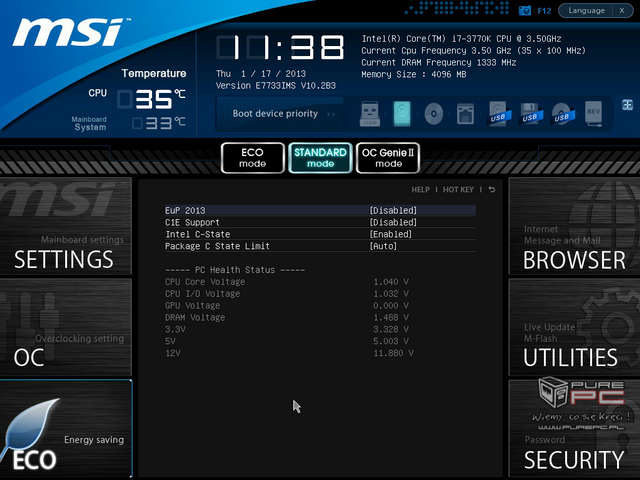Click the CPU Core Voltage 1.040 V value

pos(391,282)
